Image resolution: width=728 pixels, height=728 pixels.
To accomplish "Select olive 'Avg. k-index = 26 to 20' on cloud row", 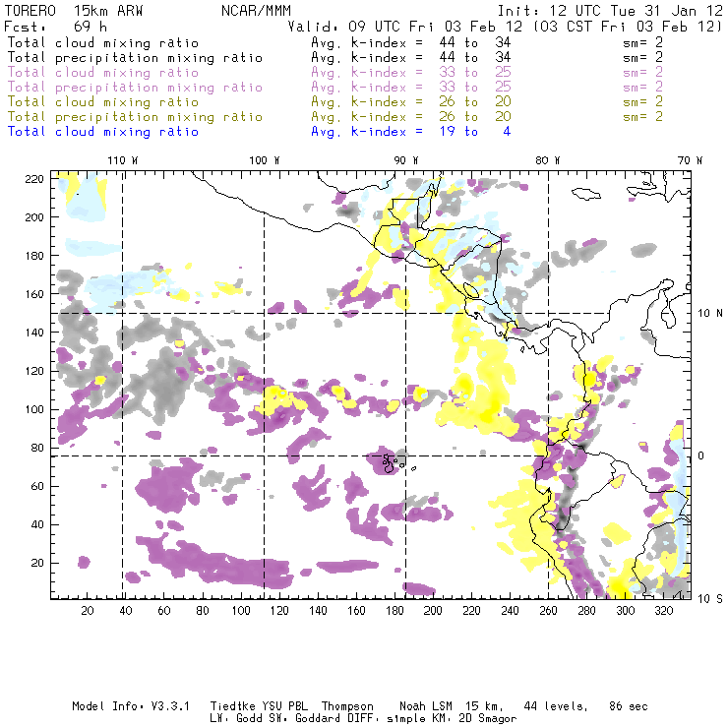I will 411,102.
